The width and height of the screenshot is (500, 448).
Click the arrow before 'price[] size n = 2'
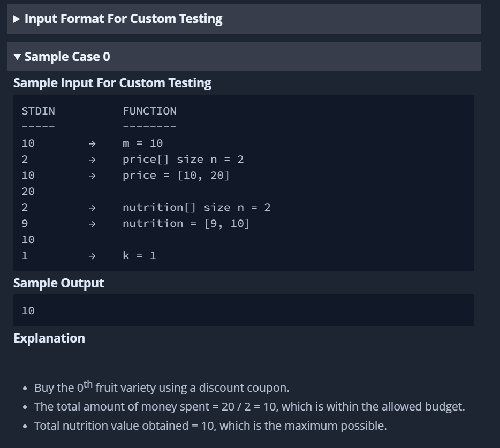(x=92, y=160)
